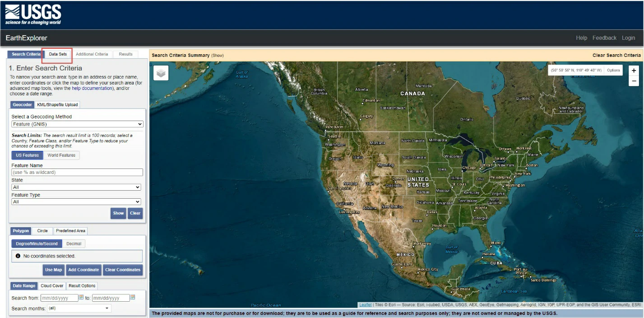Open the Search from calendar icon
The height and width of the screenshot is (318, 644).
81,297
